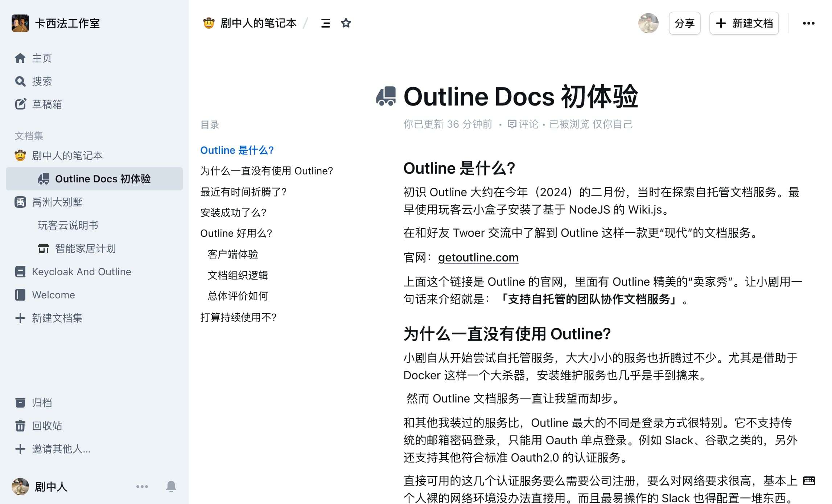Click 已被浏览 仅你自己 viewers text
The height and width of the screenshot is (504, 832).
[591, 124]
